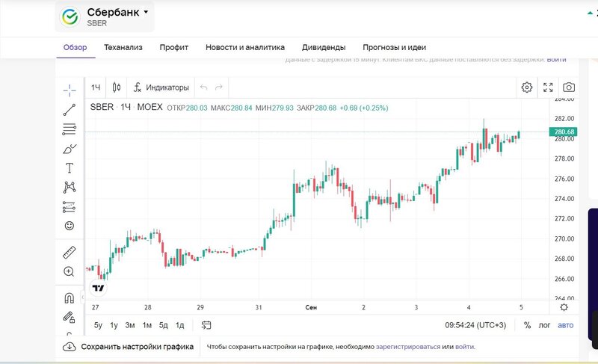The width and height of the screenshot is (598, 364).
Task: Toggle lock all drawing tools
Action: (69, 317)
